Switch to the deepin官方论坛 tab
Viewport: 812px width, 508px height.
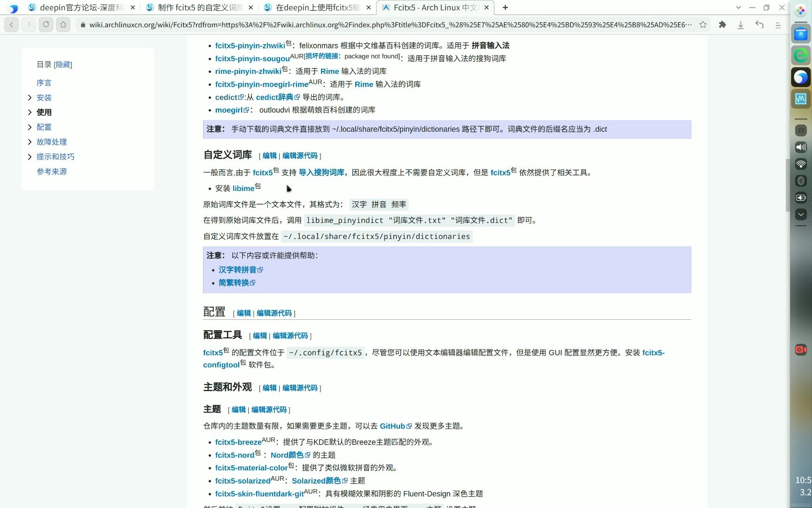coord(82,8)
